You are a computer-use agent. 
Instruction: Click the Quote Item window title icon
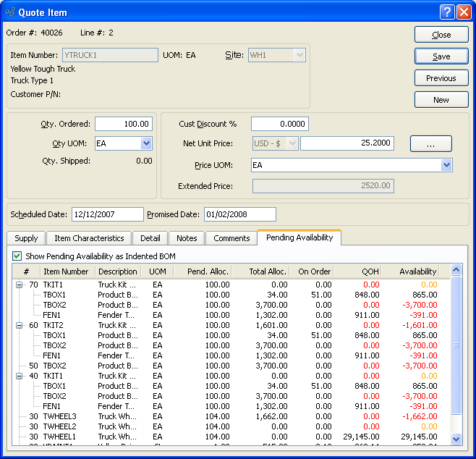pyautogui.click(x=10, y=12)
